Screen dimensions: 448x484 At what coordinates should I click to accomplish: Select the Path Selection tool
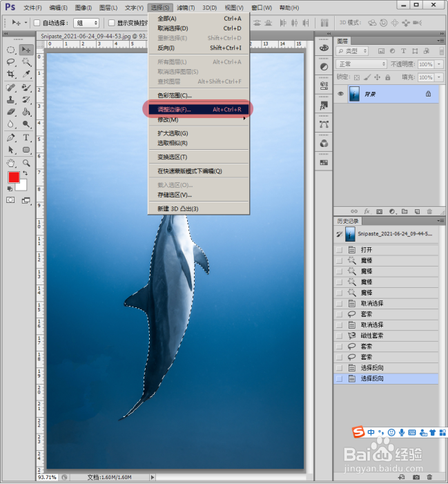(x=11, y=150)
